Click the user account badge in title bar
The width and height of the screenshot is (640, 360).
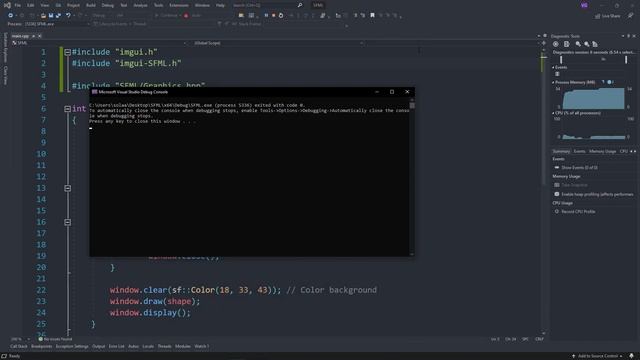coord(584,5)
